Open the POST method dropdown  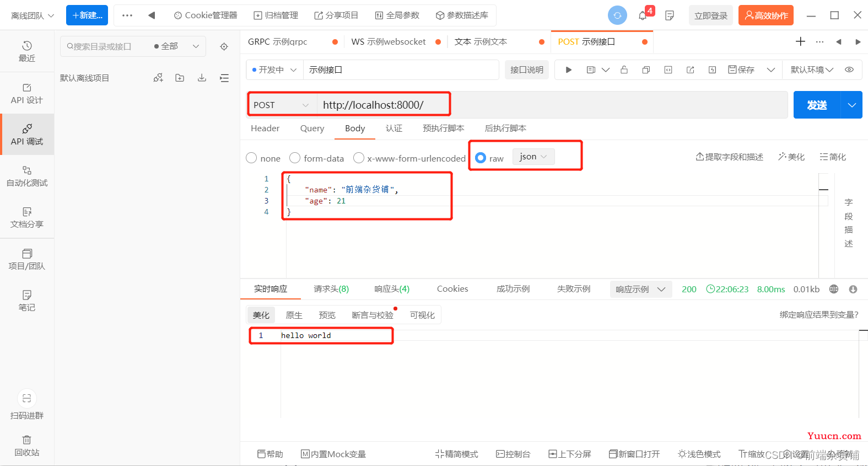click(281, 105)
